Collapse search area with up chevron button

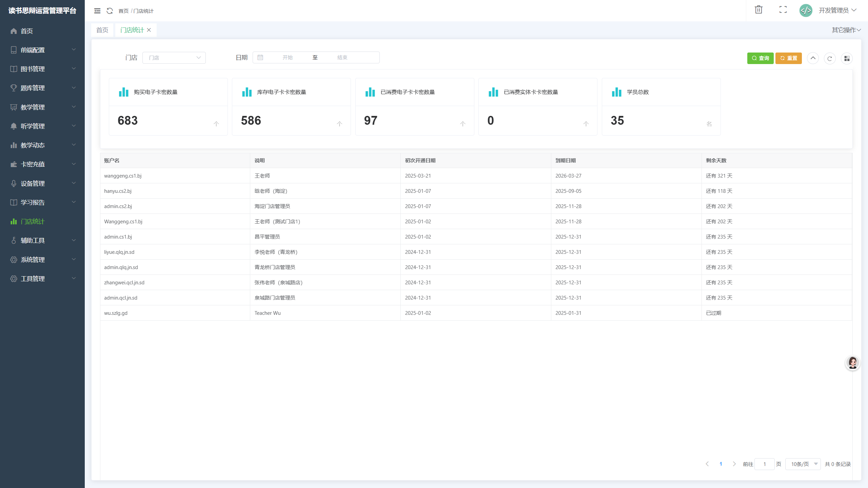pos(813,58)
